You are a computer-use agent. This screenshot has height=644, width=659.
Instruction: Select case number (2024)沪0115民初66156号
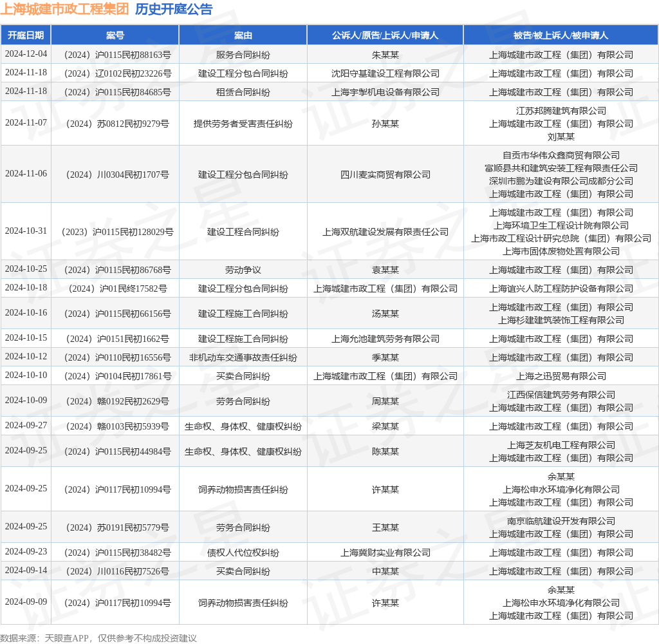[118, 314]
